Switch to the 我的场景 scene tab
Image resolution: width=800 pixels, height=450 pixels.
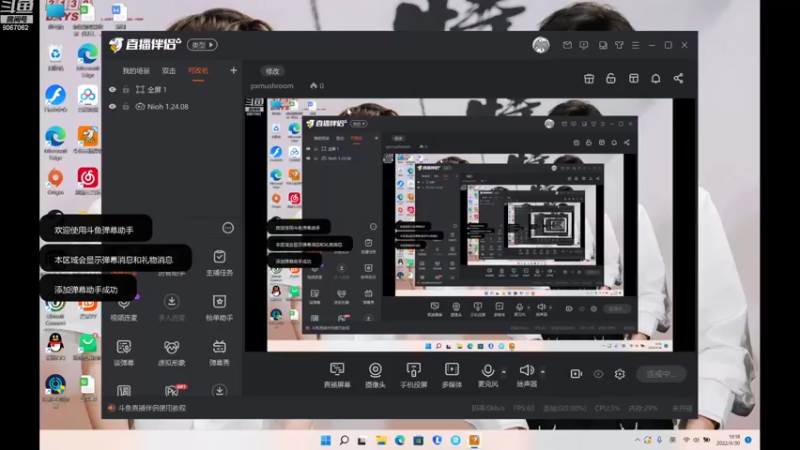click(x=136, y=71)
